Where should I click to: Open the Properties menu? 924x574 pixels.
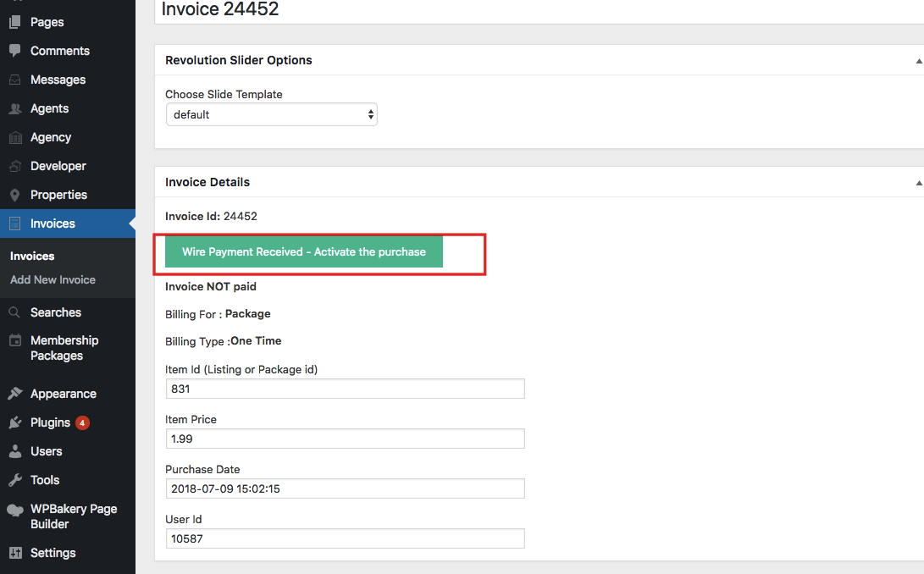click(x=59, y=195)
